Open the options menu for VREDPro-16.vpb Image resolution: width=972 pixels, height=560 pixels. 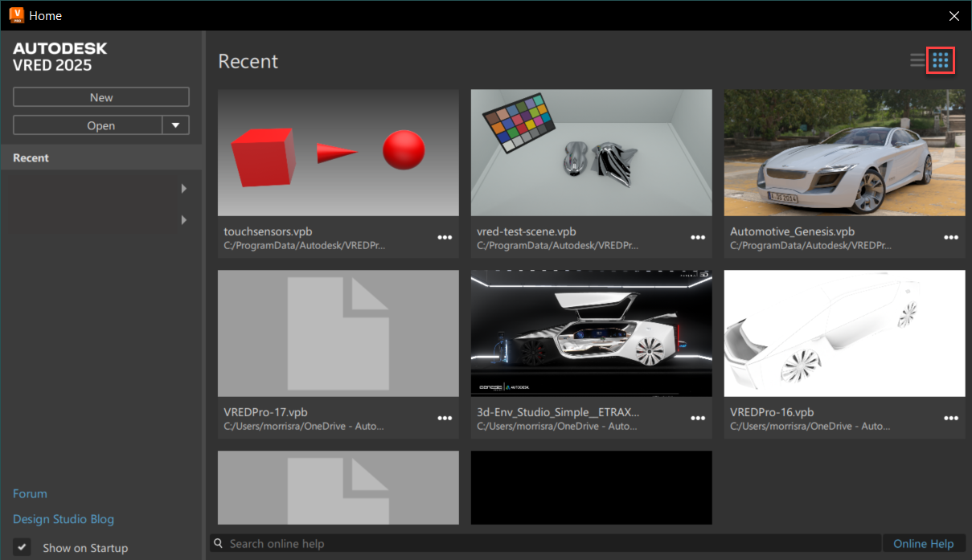951,418
